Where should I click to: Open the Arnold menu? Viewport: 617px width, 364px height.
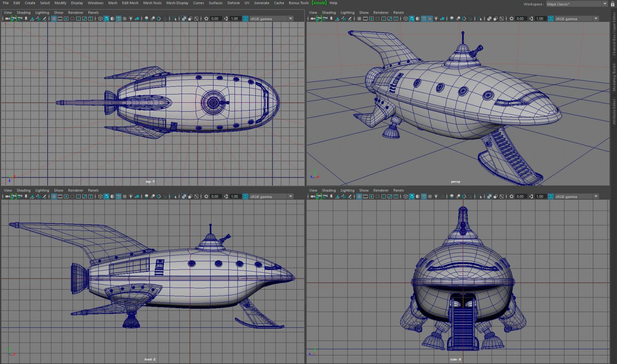point(319,3)
